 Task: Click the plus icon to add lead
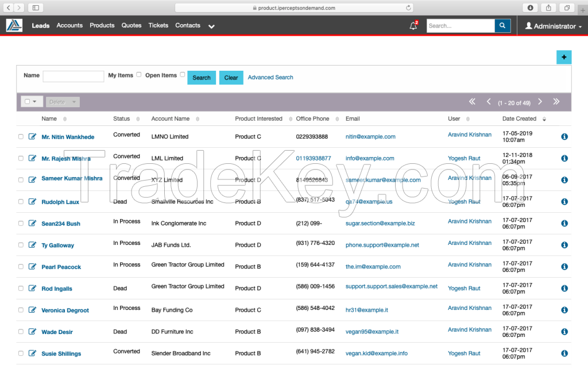(x=563, y=57)
